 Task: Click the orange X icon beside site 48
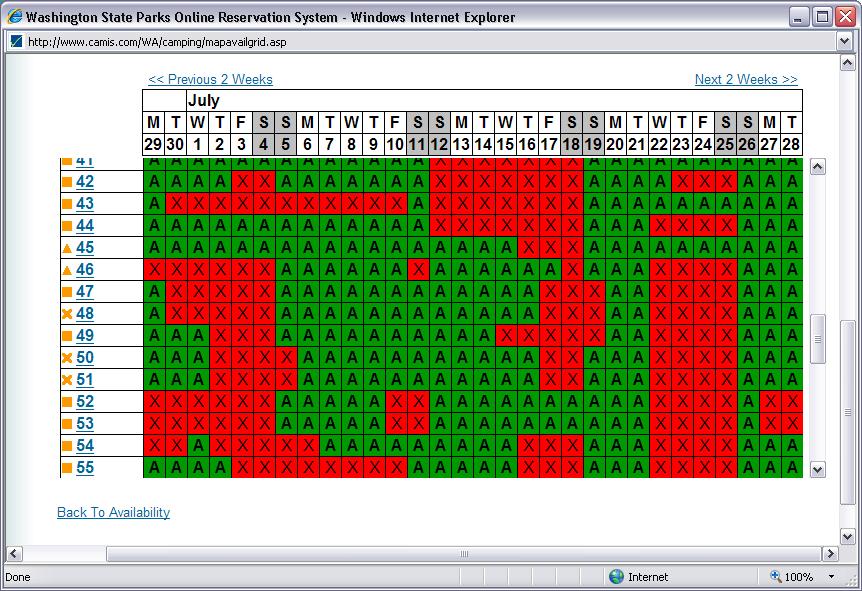67,314
